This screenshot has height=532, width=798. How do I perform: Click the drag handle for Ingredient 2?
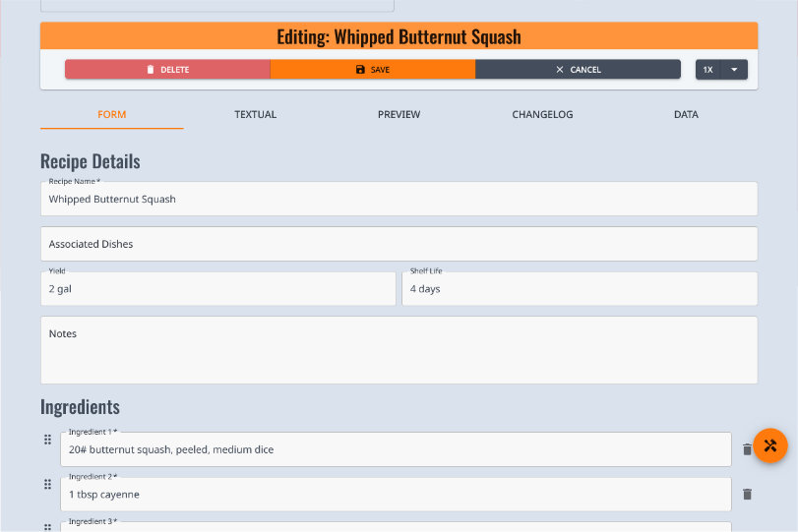point(47,484)
